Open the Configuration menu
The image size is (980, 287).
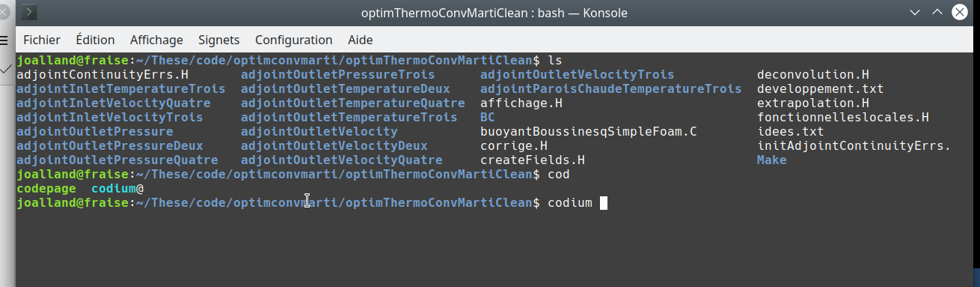pos(293,40)
